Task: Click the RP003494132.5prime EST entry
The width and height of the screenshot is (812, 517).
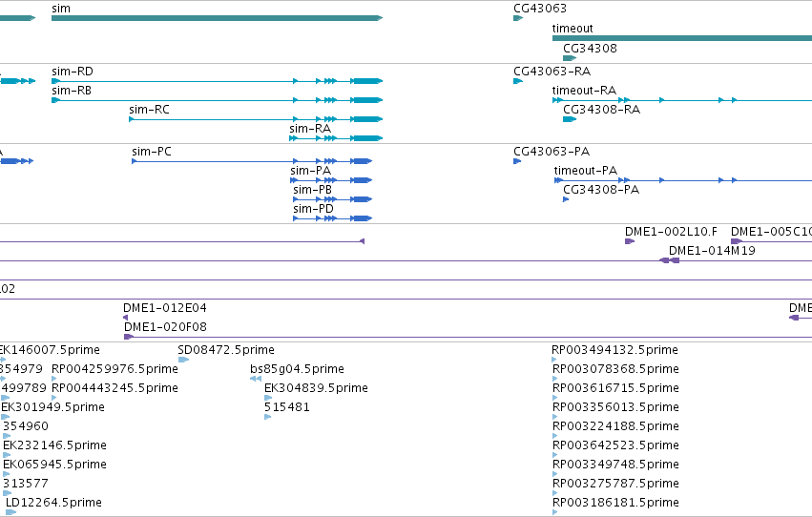Action: pyautogui.click(x=614, y=350)
